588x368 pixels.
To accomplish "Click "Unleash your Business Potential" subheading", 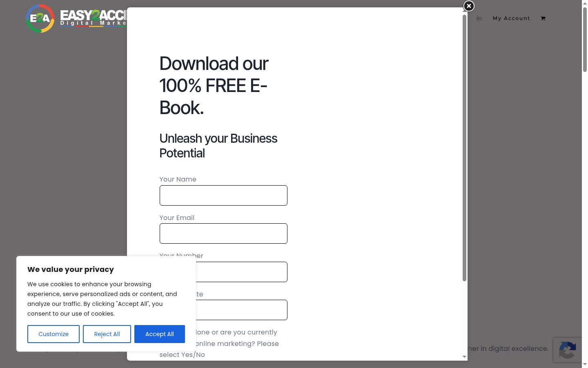I will (x=218, y=146).
